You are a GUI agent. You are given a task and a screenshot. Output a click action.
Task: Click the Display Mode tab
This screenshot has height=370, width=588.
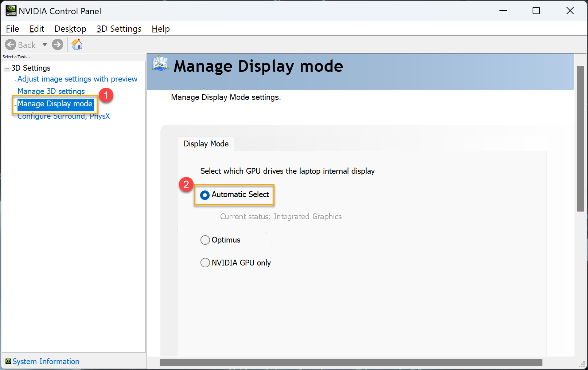coord(206,144)
